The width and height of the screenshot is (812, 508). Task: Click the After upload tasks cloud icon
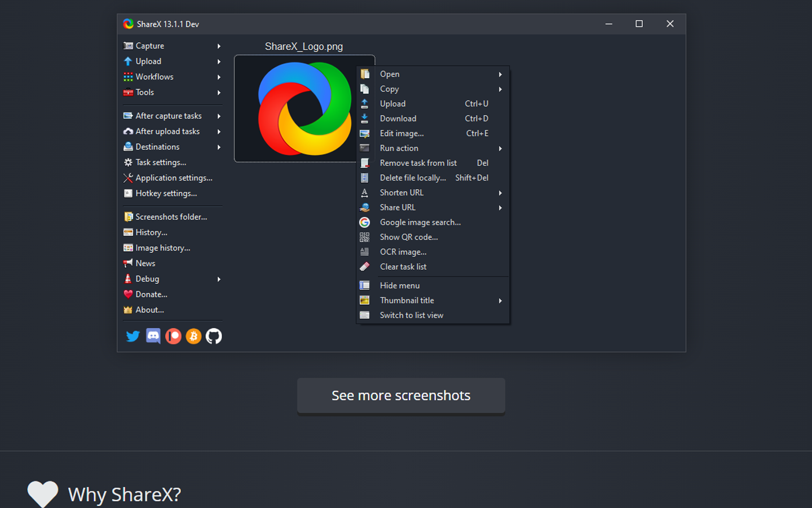128,131
